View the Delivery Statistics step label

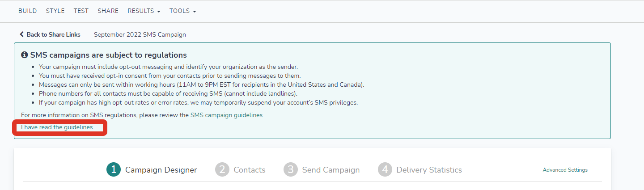(x=429, y=170)
